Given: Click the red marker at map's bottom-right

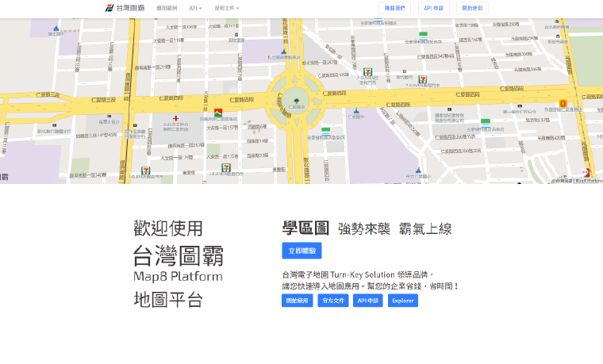Looking at the screenshot, I should (x=587, y=172).
